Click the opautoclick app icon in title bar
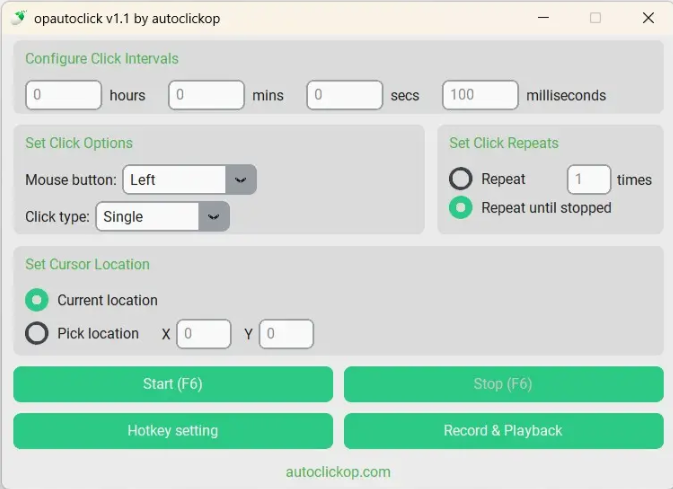This screenshot has width=673, height=489. 17,18
